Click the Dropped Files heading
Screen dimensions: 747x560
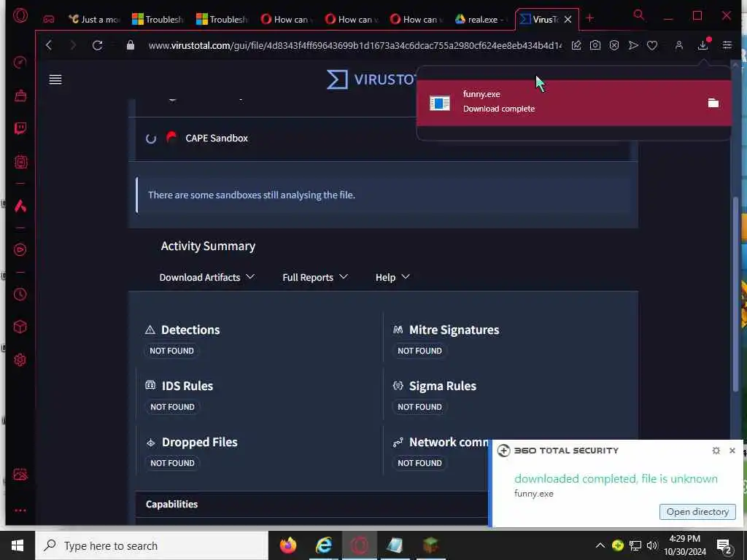click(200, 443)
